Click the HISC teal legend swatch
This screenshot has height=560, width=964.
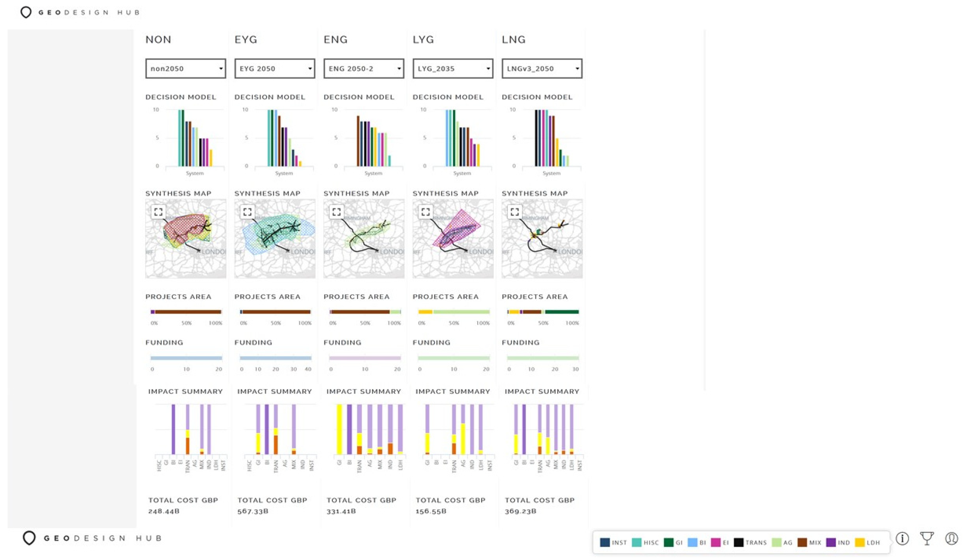tap(636, 542)
